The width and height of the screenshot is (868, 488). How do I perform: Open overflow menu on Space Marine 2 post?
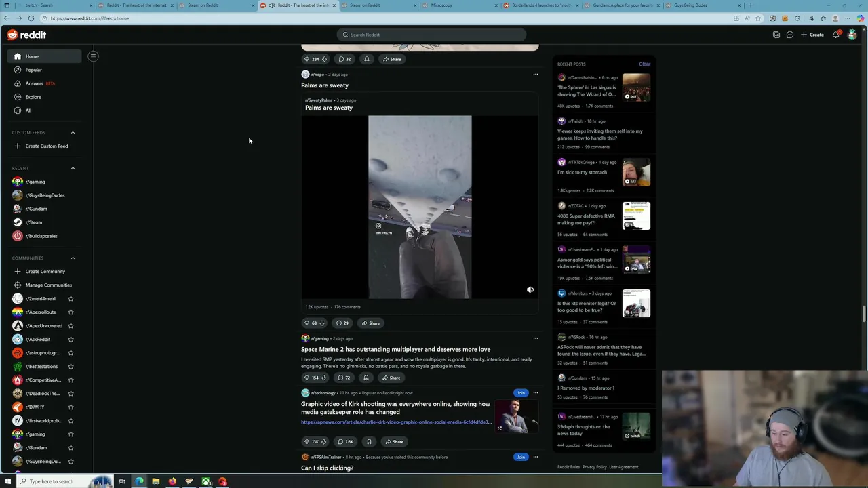[535, 338]
